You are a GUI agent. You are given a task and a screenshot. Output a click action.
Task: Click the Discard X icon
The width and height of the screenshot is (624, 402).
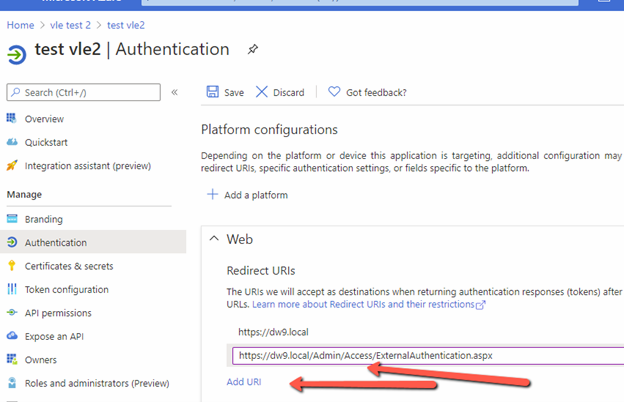click(262, 92)
